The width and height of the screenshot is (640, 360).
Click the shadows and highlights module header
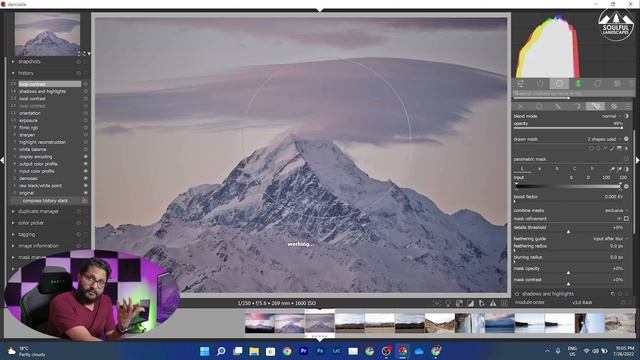point(548,294)
